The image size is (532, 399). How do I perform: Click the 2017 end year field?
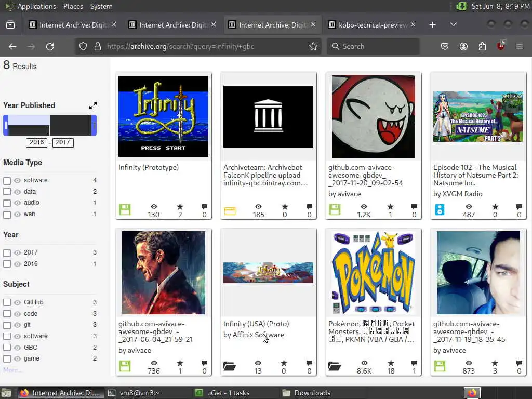63,142
